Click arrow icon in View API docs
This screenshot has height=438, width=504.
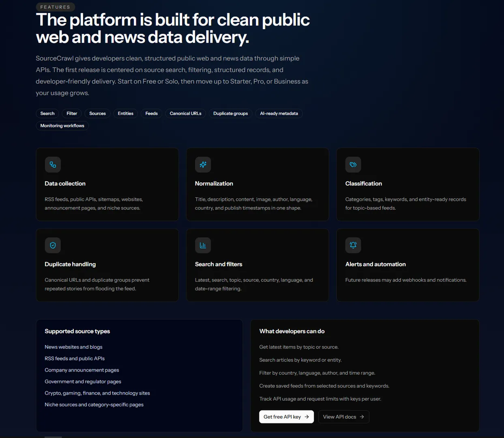(x=362, y=417)
